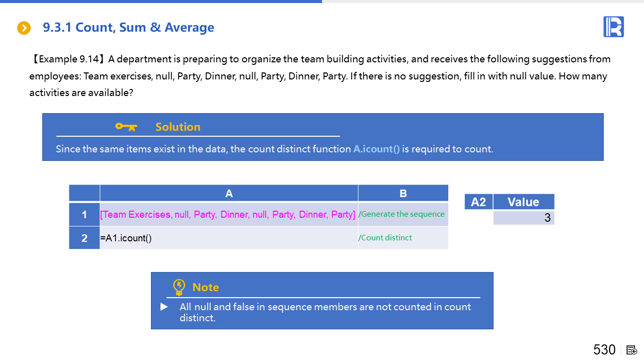Click the result value 3 cell
Screen dimensions: 644x362
[524, 218]
